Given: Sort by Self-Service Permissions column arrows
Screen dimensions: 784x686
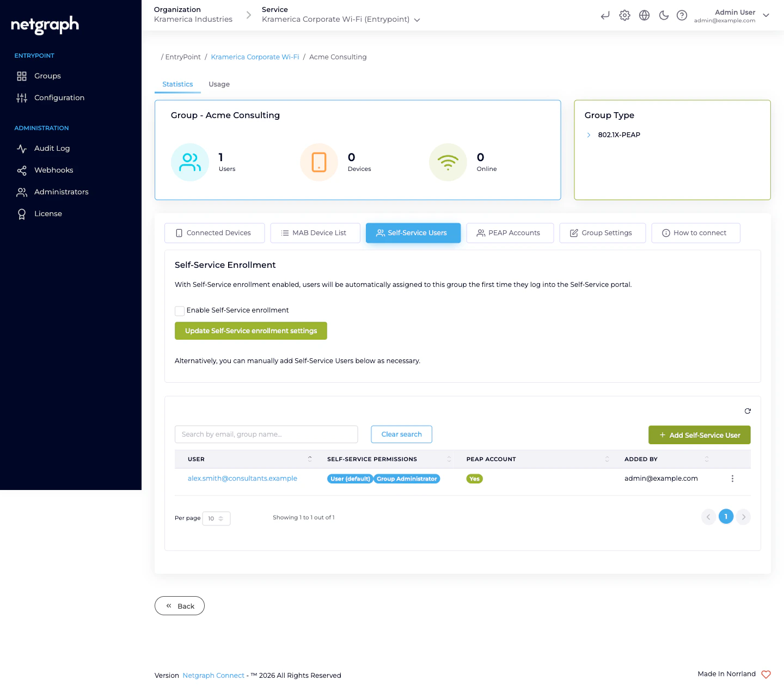Looking at the screenshot, I should click(449, 459).
